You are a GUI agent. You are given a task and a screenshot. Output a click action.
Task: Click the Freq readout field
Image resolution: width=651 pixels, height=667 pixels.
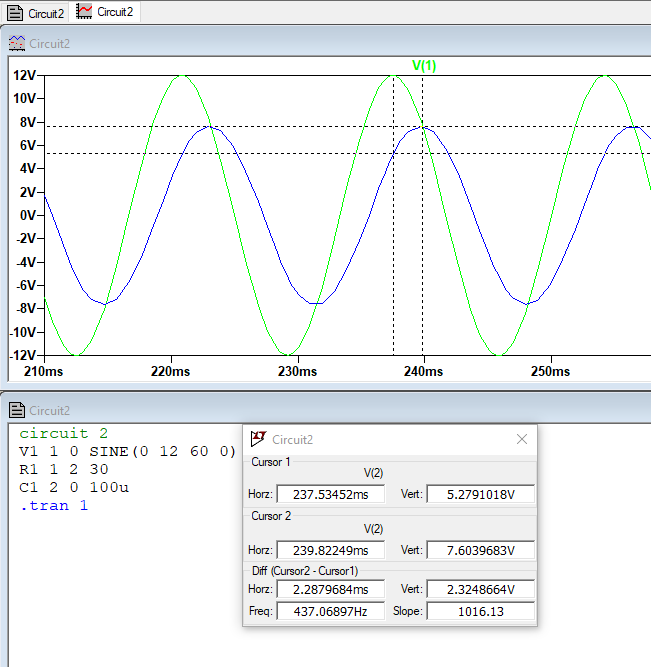[x=330, y=611]
